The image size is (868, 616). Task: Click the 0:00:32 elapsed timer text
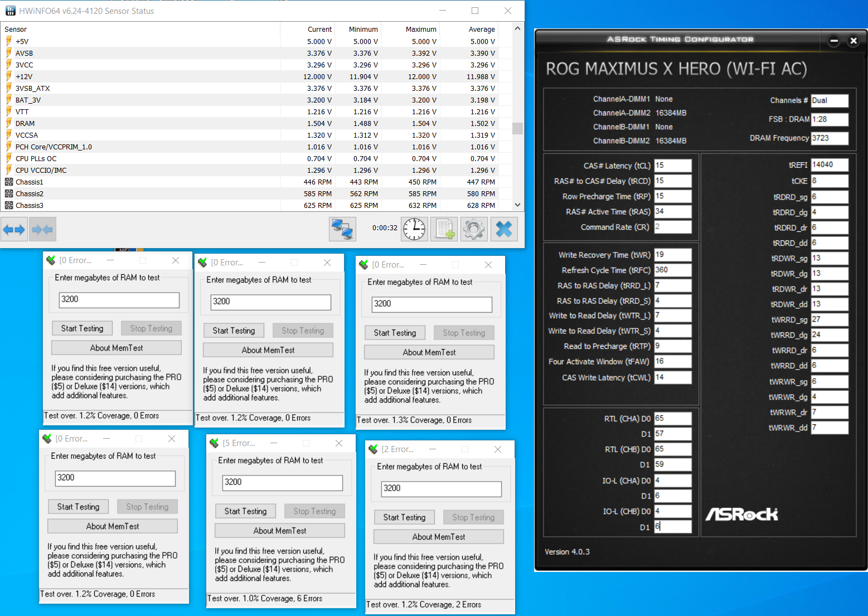click(x=385, y=228)
